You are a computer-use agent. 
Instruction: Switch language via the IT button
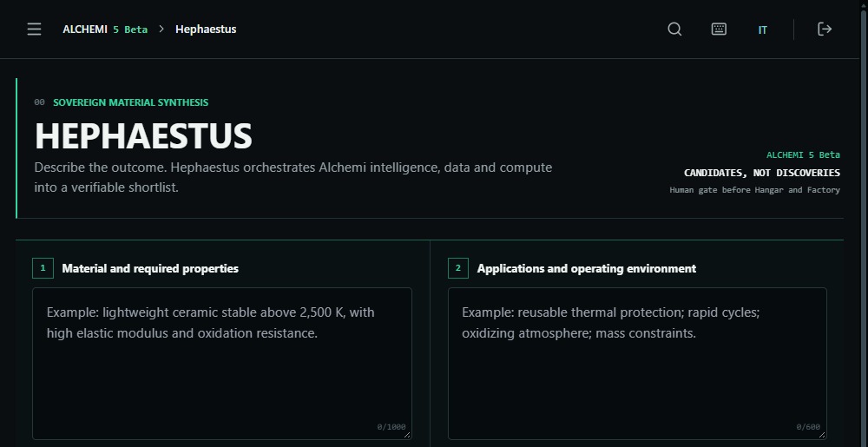(x=762, y=30)
